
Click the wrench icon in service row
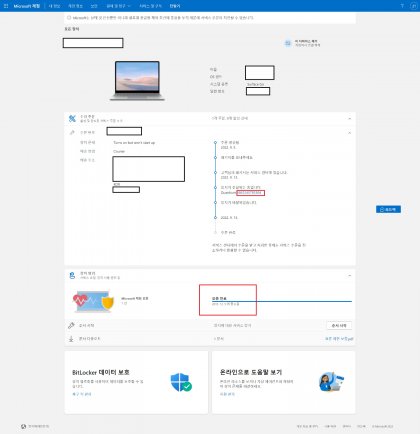tap(71, 325)
